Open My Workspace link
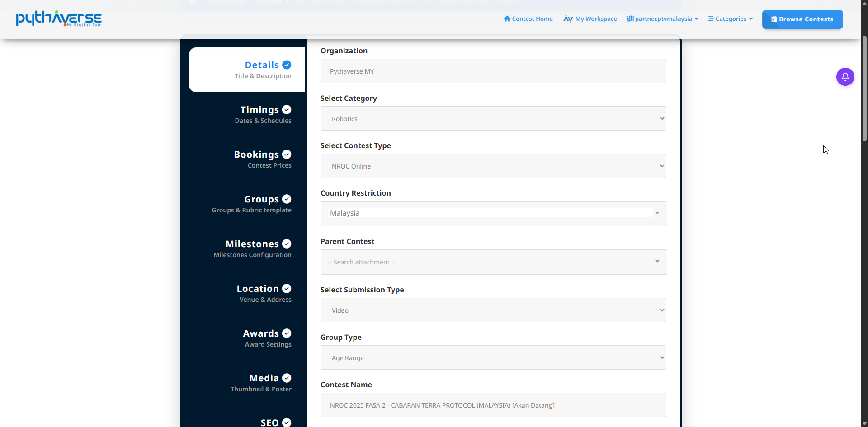868x427 pixels. coord(590,19)
